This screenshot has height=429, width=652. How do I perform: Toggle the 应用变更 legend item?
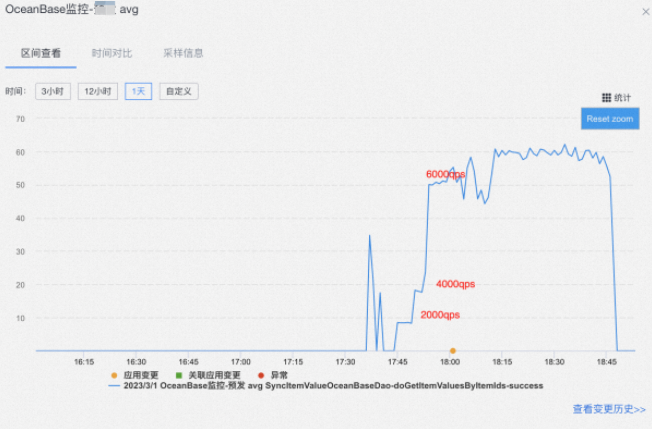(x=135, y=375)
